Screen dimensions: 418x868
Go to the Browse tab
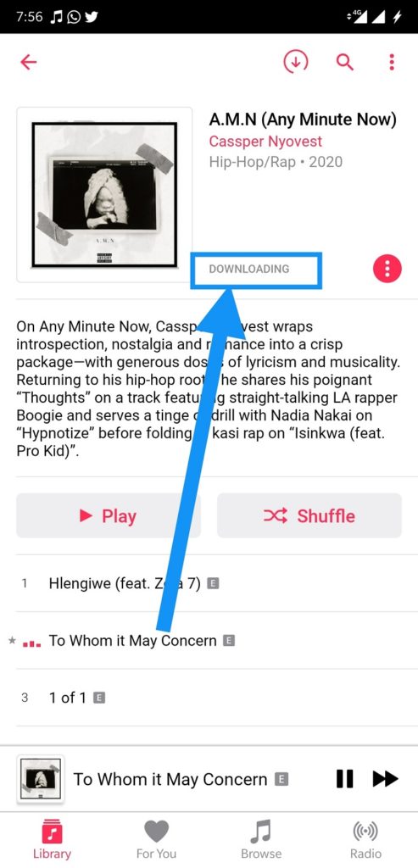pos(261,839)
